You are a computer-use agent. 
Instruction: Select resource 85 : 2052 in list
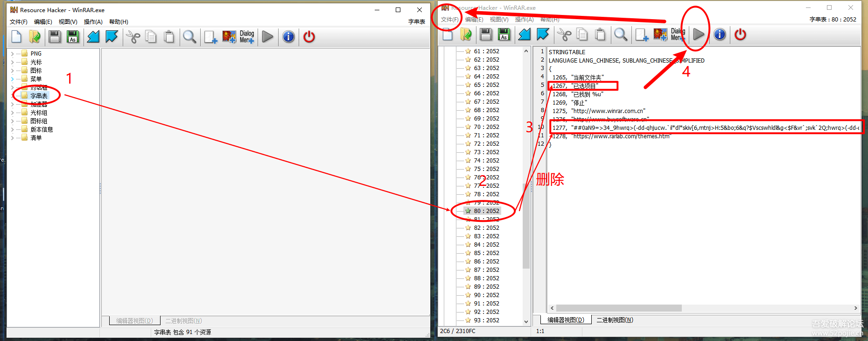(x=487, y=253)
